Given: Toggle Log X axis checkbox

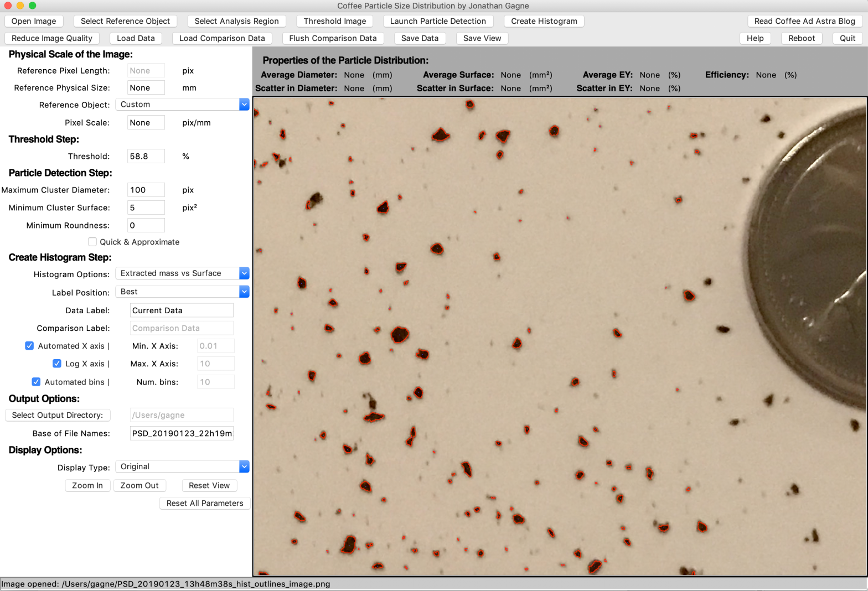Looking at the screenshot, I should click(x=57, y=364).
